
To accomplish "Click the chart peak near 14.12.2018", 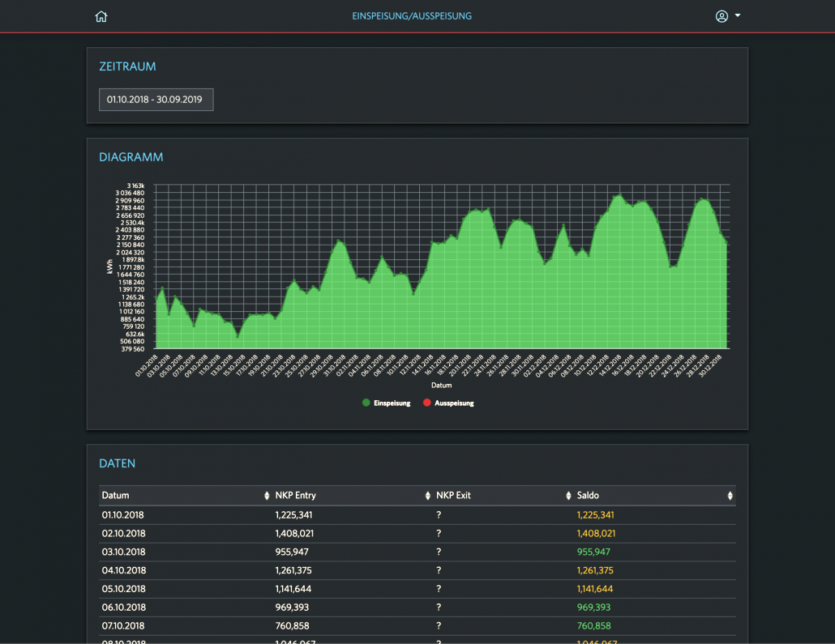I will click(x=619, y=195).
